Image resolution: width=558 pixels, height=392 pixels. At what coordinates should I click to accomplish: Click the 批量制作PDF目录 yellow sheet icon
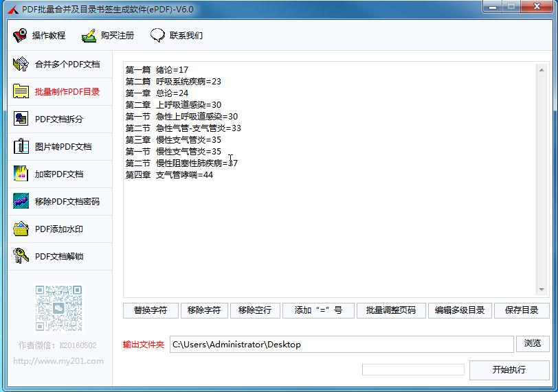click(x=21, y=91)
